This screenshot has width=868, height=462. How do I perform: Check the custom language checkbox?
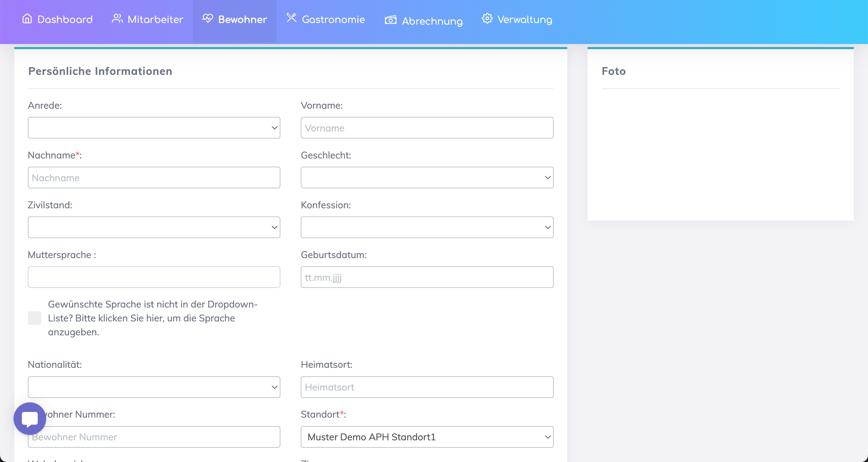[x=35, y=318]
